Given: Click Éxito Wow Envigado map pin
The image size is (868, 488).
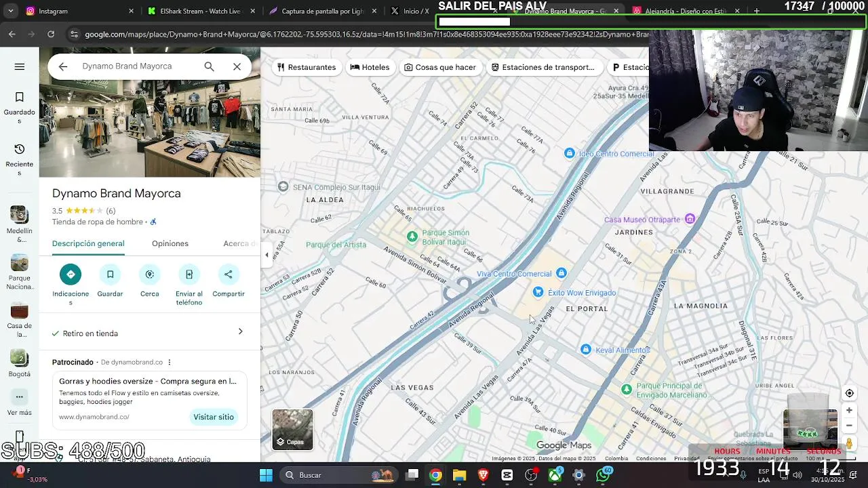Looking at the screenshot, I should 538,292.
